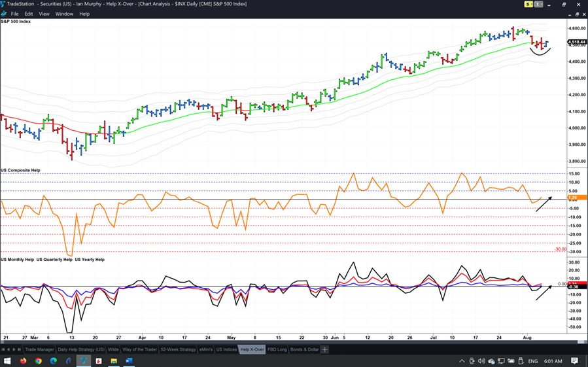Viewport: 588px width, 367px height.
Task: Click the ENG language indicator
Action: pyautogui.click(x=533, y=361)
